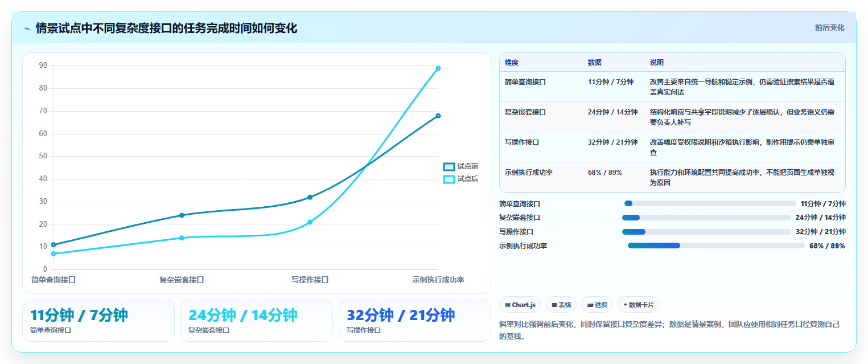Click the progress value 11分钟 / 7分钟
Screen dimensions: 868x364
tap(822, 204)
